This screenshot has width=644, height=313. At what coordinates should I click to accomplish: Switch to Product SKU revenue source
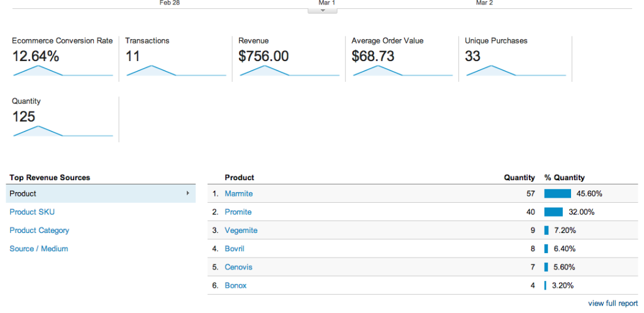(x=32, y=212)
